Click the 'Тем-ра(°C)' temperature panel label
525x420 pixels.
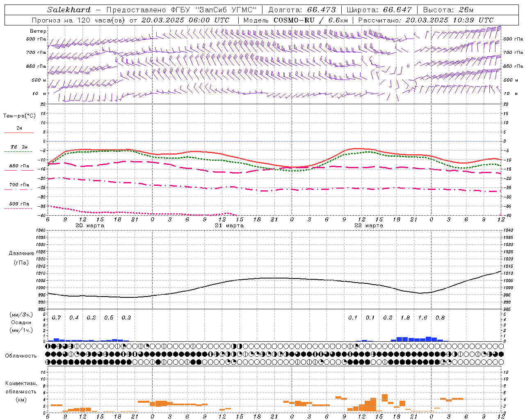19,116
